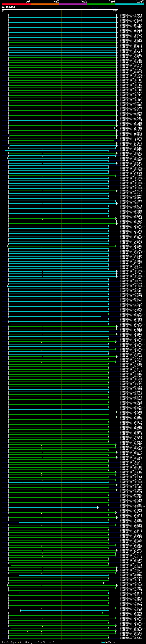Select label UniRef100_Q94624

[x=131, y=173]
